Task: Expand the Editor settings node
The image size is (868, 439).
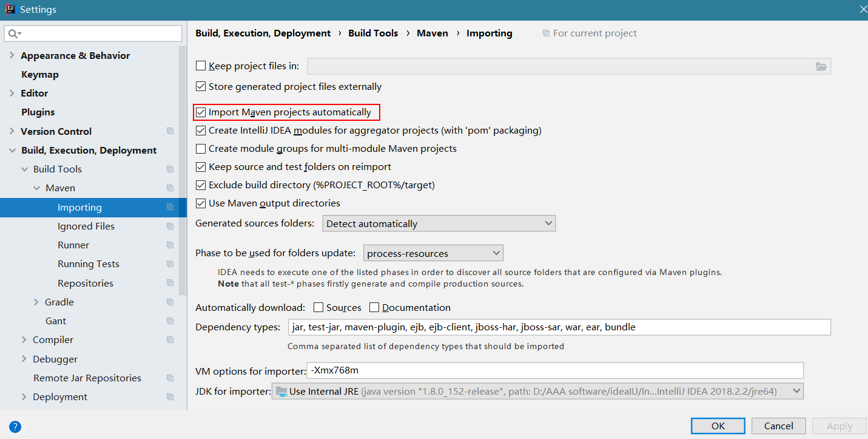Action: pyautogui.click(x=12, y=93)
